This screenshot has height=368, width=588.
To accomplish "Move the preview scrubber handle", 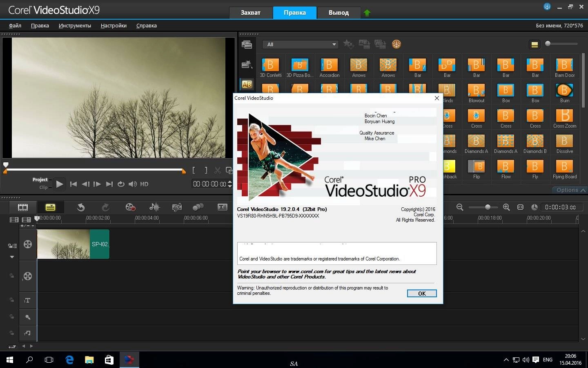I will coord(6,165).
